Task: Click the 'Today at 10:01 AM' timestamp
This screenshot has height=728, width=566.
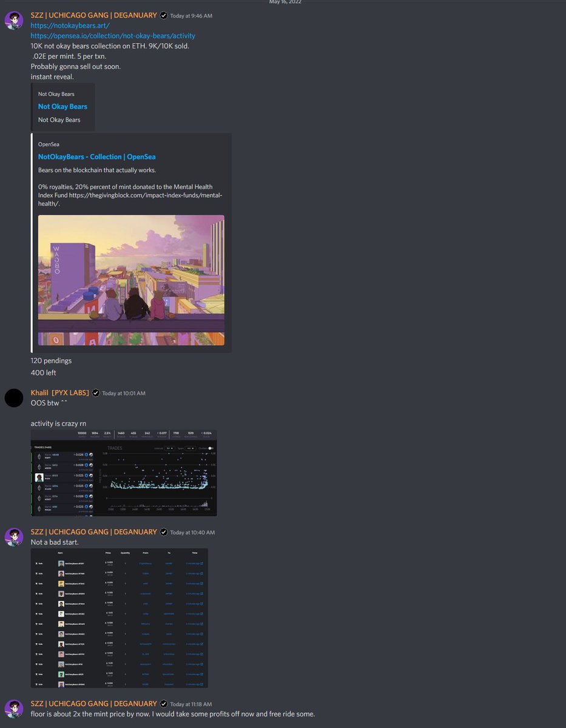Action: pyautogui.click(x=124, y=394)
